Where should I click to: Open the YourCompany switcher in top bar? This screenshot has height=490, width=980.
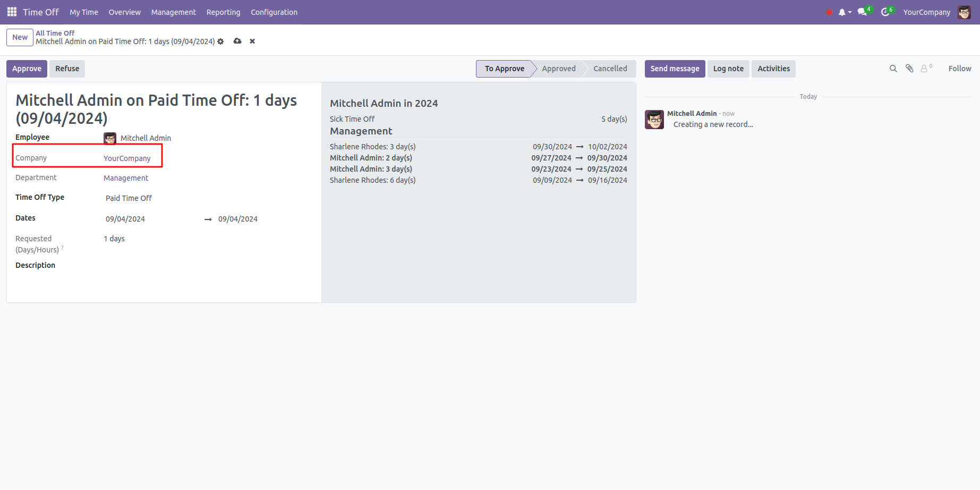(x=926, y=12)
